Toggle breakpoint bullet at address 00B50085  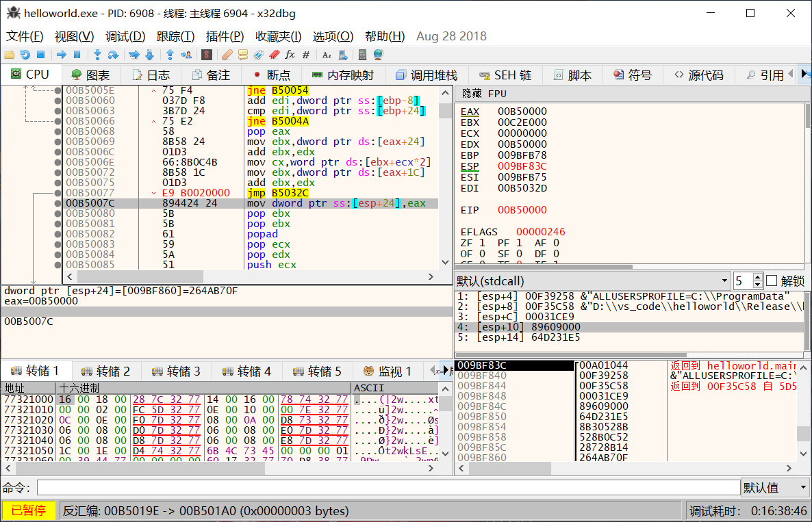(x=58, y=265)
